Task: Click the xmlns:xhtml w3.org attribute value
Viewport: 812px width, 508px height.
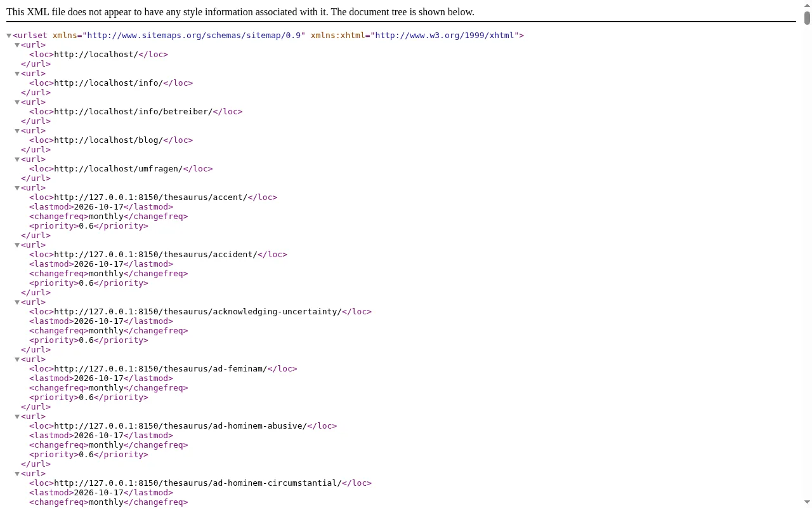Action: [445, 36]
